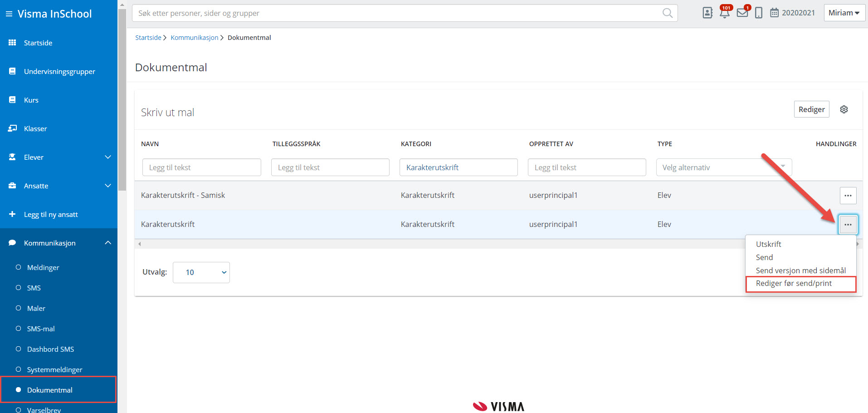The width and height of the screenshot is (868, 413).
Task: Click the contact card icon
Action: 707,13
